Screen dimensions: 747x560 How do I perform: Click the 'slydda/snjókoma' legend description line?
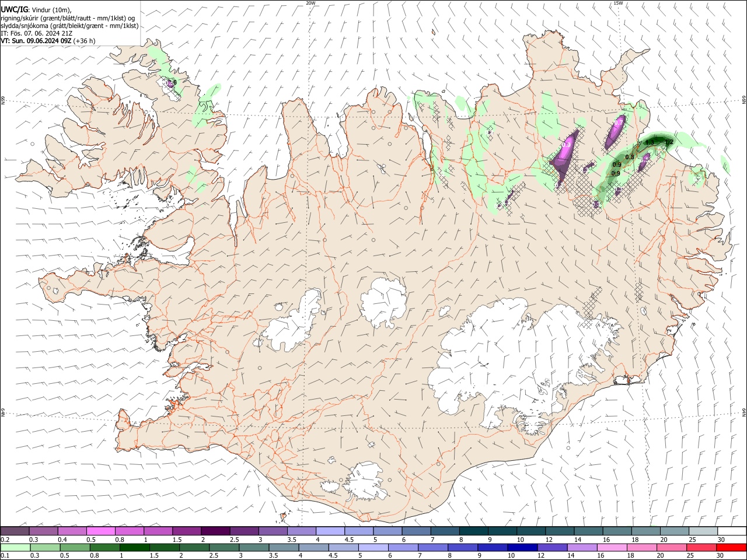pyautogui.click(x=69, y=26)
